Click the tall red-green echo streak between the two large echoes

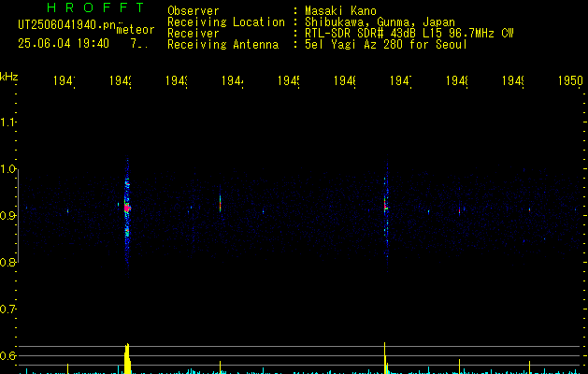220,203
